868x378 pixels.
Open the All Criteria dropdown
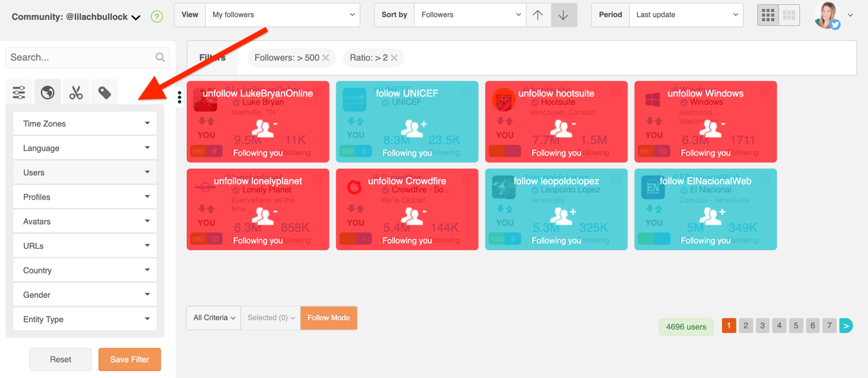(x=214, y=318)
